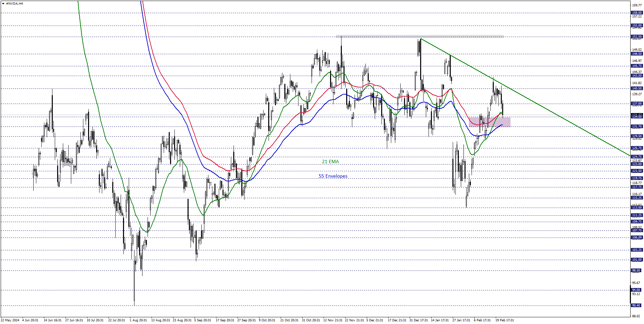Screen dimensions: 644x324
Task: Click the 88.02 price scale value
Action: [x=636, y=316]
